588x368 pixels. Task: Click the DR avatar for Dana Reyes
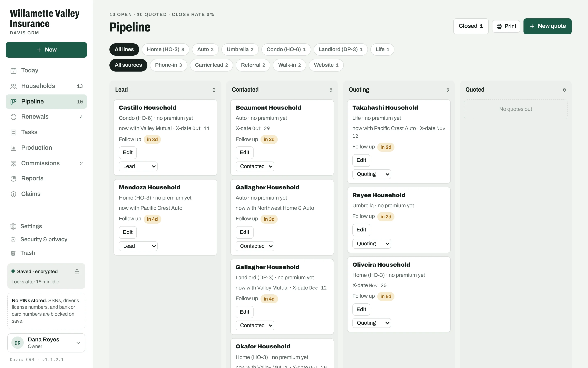[x=18, y=343]
